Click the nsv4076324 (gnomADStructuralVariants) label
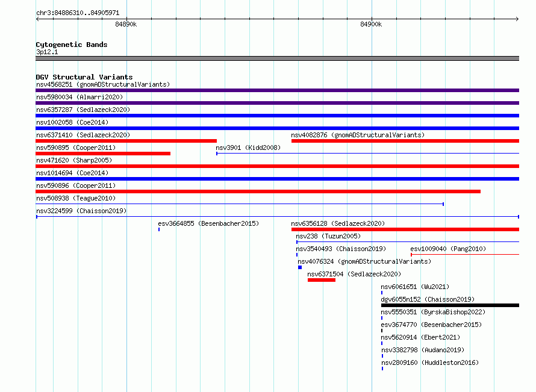The height and width of the screenshot is (392, 536). coord(364,261)
